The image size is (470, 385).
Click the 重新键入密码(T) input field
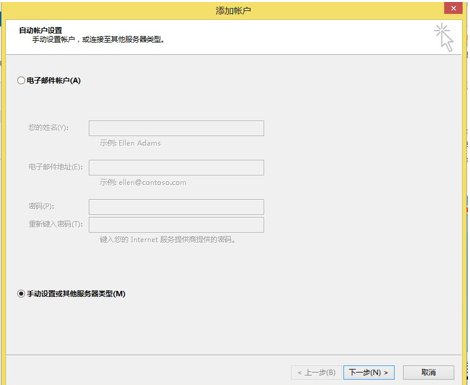(x=176, y=225)
